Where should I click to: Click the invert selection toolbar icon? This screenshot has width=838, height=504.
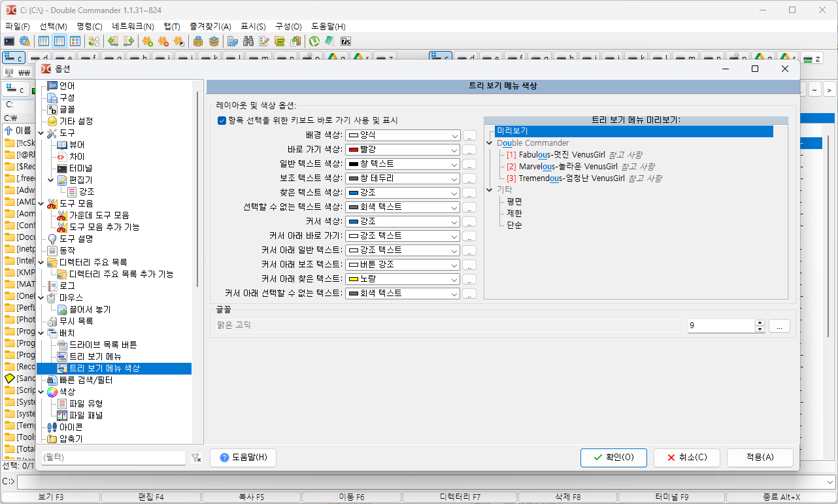[x=179, y=41]
